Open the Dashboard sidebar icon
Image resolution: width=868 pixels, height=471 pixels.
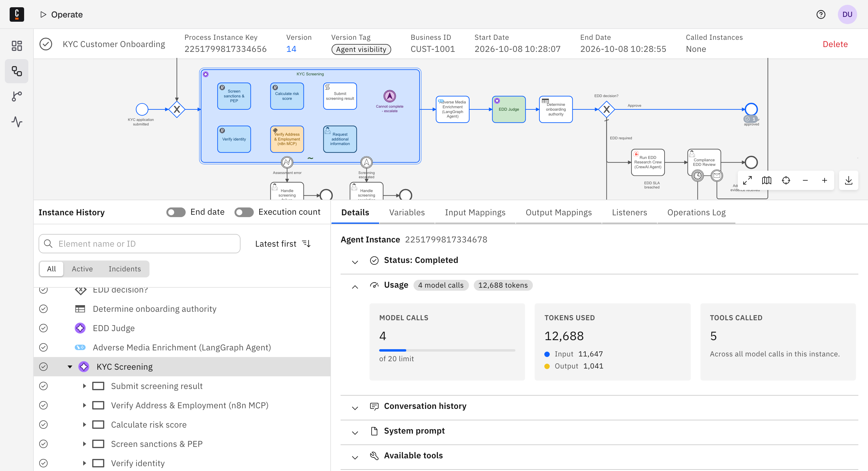pos(17,46)
